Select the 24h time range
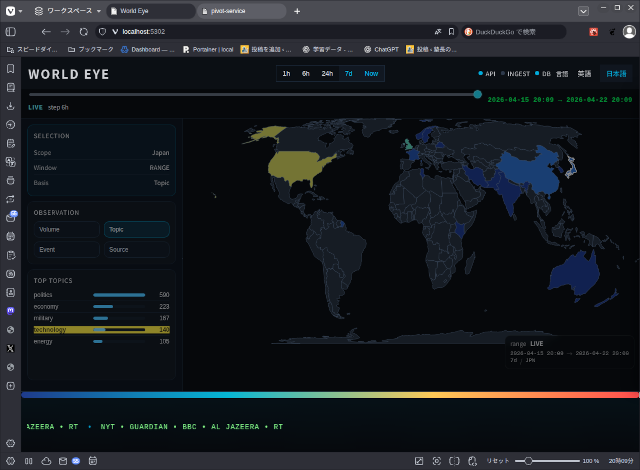Viewport: 640px width, 470px height. [x=327, y=73]
